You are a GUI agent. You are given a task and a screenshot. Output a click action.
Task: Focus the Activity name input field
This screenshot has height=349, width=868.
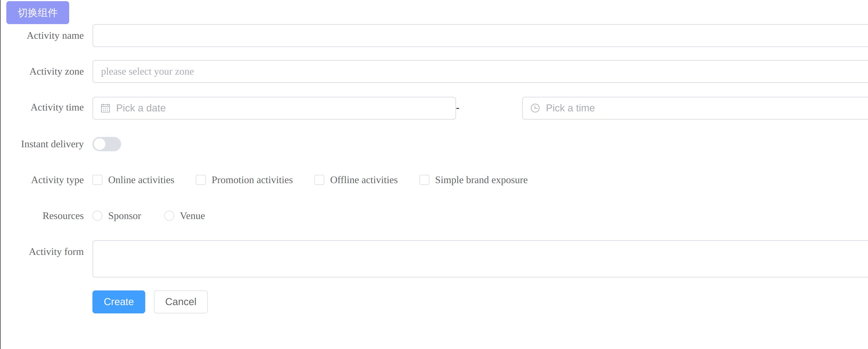[472, 36]
